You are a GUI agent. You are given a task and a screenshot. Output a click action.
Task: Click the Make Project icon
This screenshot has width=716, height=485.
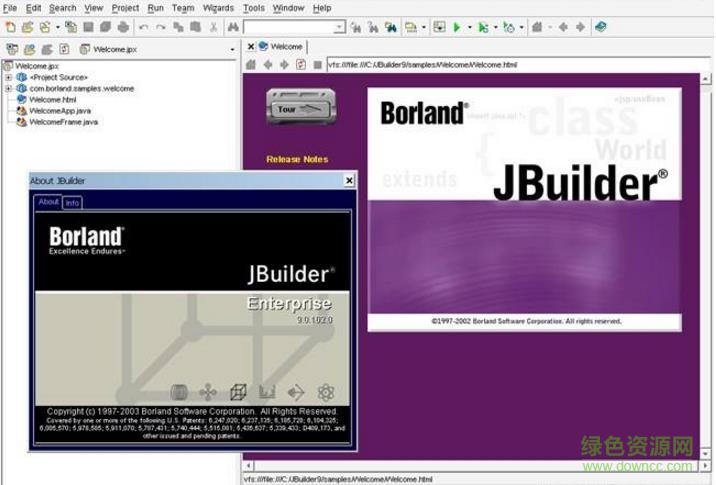click(x=411, y=27)
